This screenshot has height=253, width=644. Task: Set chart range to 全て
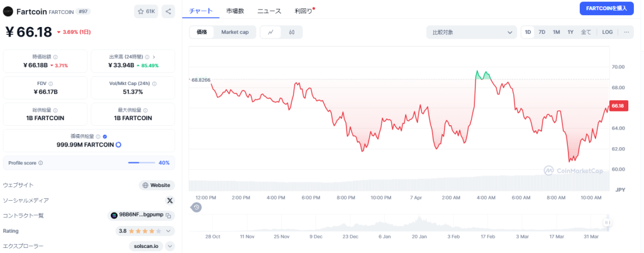pos(586,32)
